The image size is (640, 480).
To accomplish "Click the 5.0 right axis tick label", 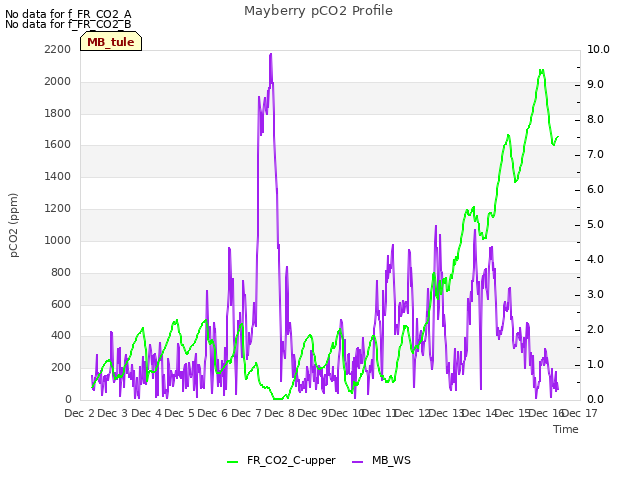I will click(x=595, y=224).
